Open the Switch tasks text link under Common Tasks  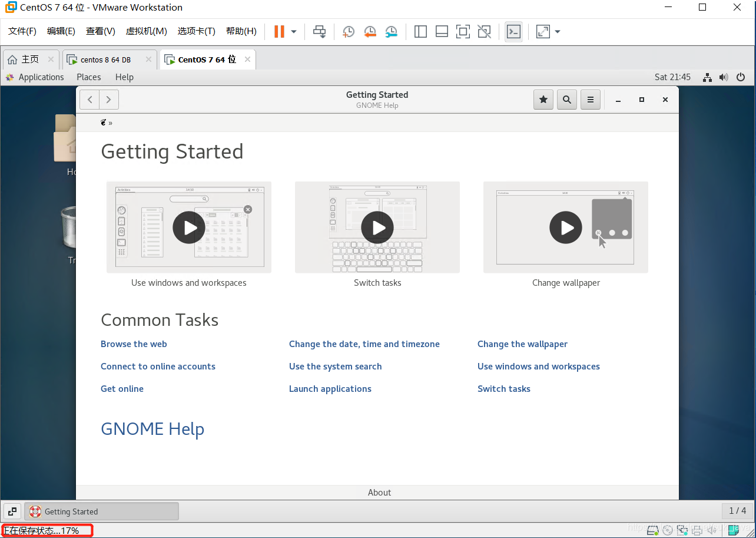pyautogui.click(x=504, y=389)
